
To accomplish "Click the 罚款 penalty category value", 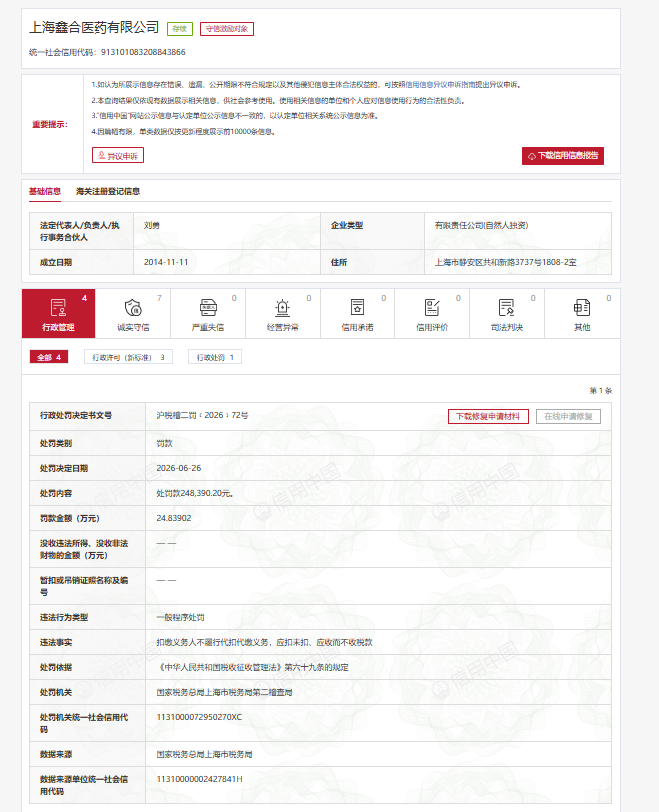I will coord(164,443).
